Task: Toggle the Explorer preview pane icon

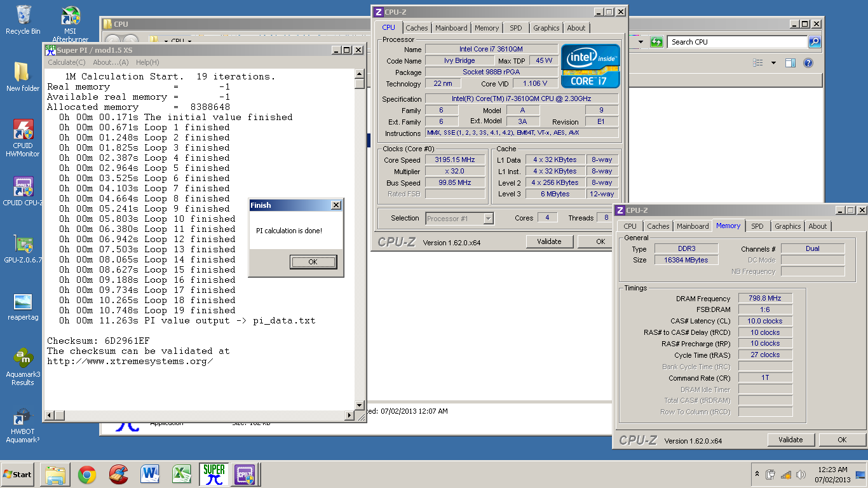Action: tap(790, 63)
